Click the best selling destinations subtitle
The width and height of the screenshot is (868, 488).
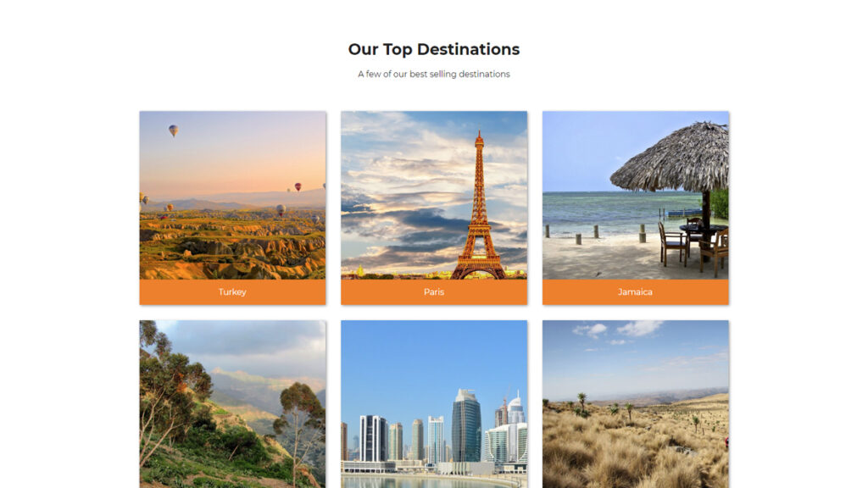pyautogui.click(x=434, y=75)
